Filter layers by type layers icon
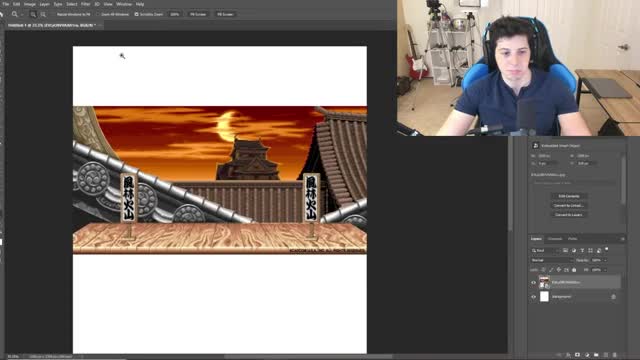640x360 pixels. click(582, 251)
